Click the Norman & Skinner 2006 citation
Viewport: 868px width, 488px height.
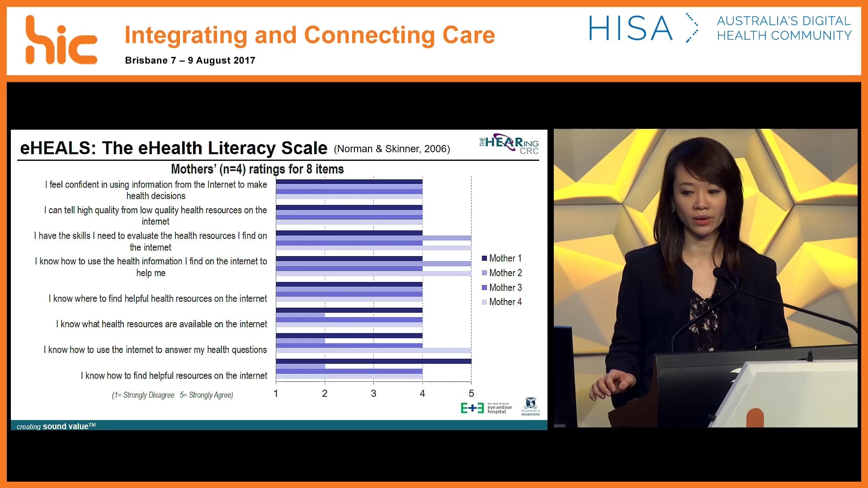[392, 149]
